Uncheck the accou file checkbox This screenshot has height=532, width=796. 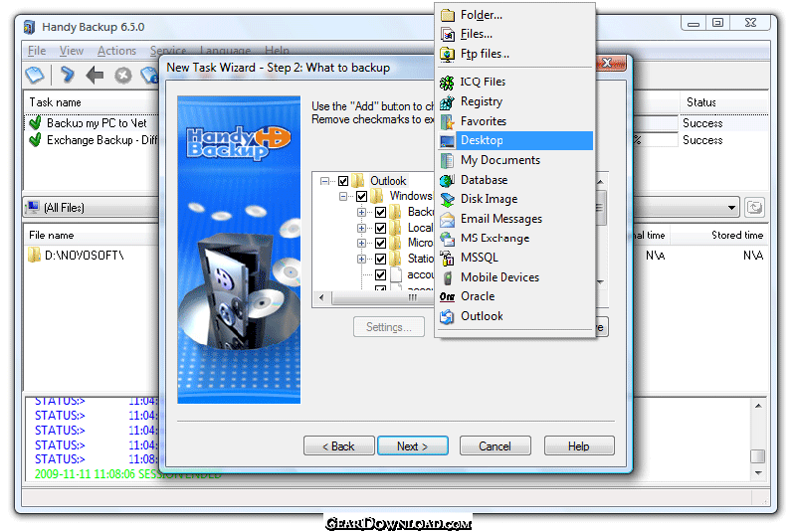pos(381,274)
